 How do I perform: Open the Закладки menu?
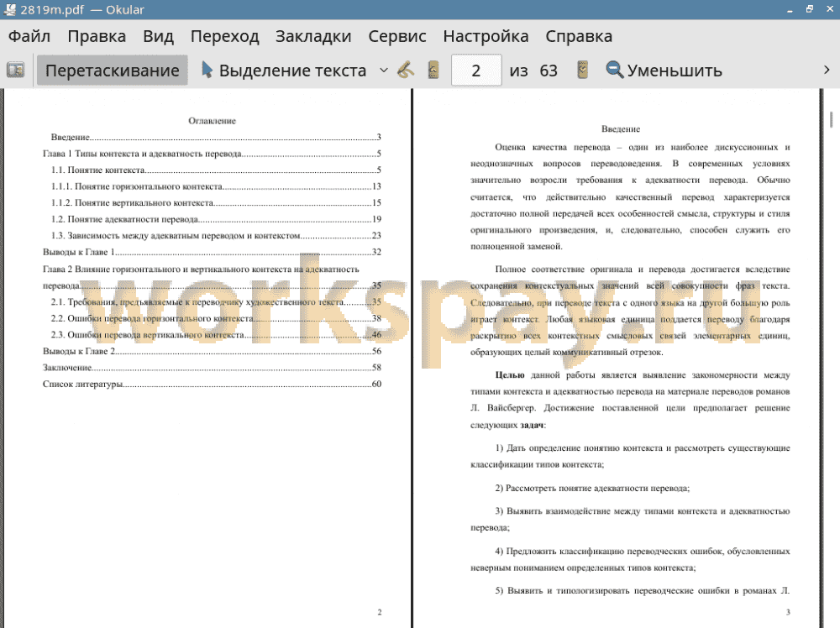pos(313,36)
